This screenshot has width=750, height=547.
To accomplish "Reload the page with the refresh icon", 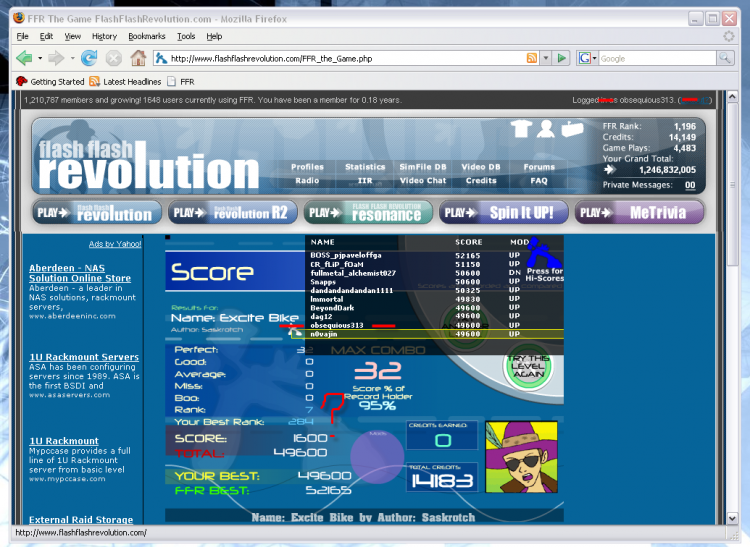I will [x=89, y=58].
